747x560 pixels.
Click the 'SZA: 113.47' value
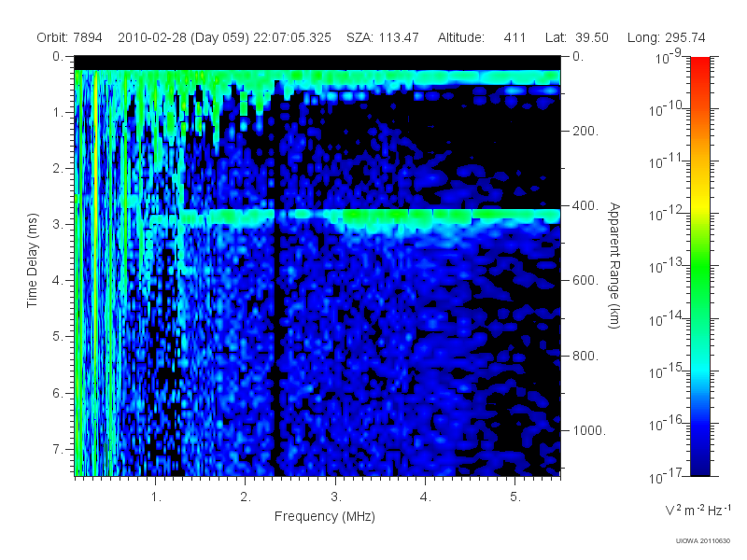(x=383, y=37)
